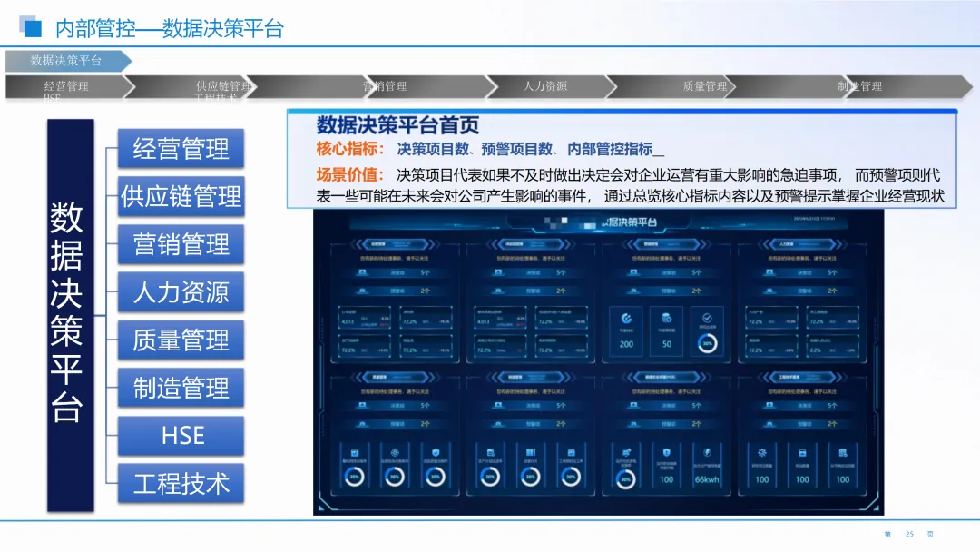Click the target icon in the 质量管理 dashboard panel
Image resolution: width=980 pixels, height=552 pixels.
(395, 453)
